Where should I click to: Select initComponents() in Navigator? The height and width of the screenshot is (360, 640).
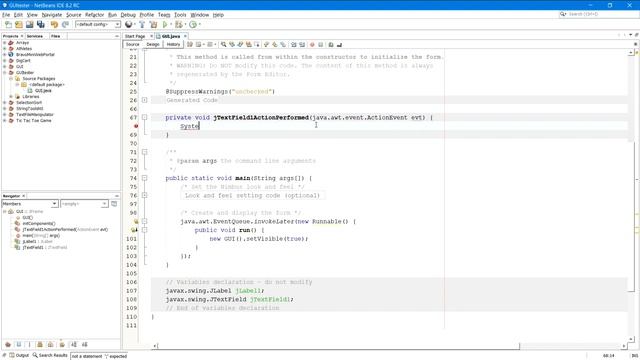coord(39,224)
